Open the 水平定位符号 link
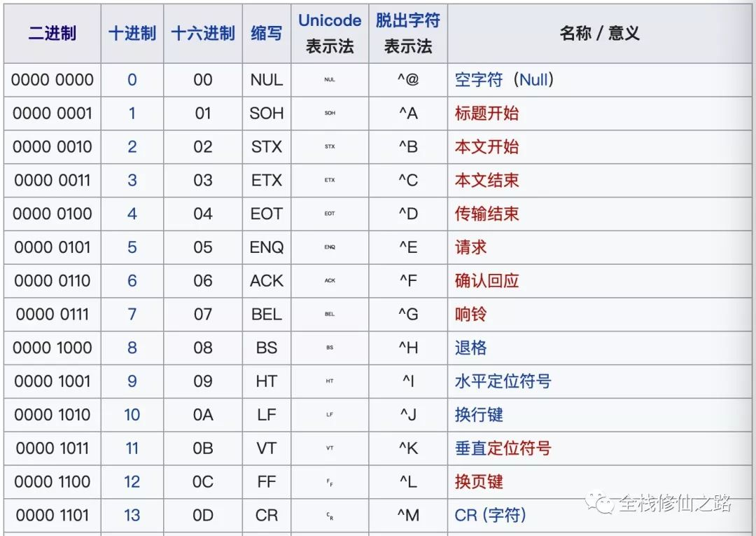Screen dimensions: 756x536 pyautogui.click(x=503, y=381)
